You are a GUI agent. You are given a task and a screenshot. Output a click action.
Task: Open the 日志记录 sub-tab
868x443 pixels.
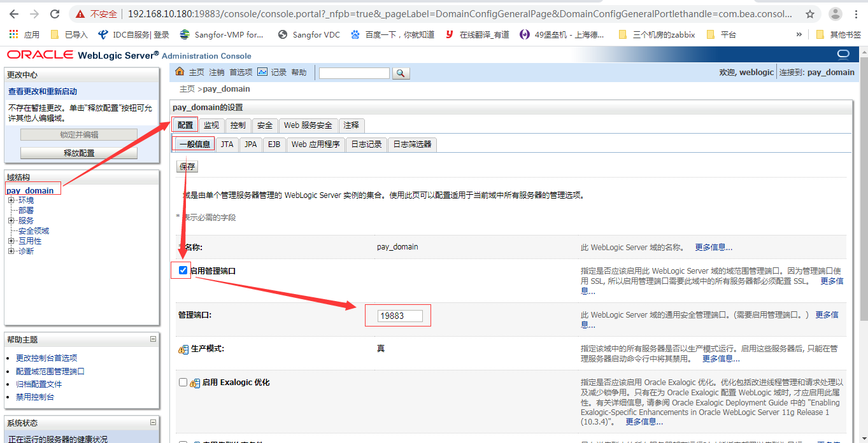[x=367, y=144]
